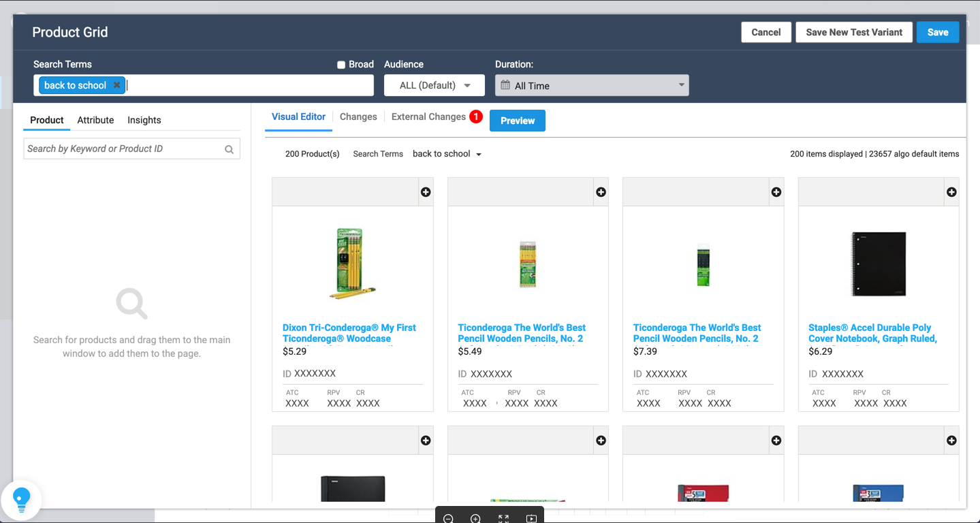Viewport: 980px width, 523px height.
Task: Click plus icon on Staples Accel Notebook card
Action: (x=951, y=192)
